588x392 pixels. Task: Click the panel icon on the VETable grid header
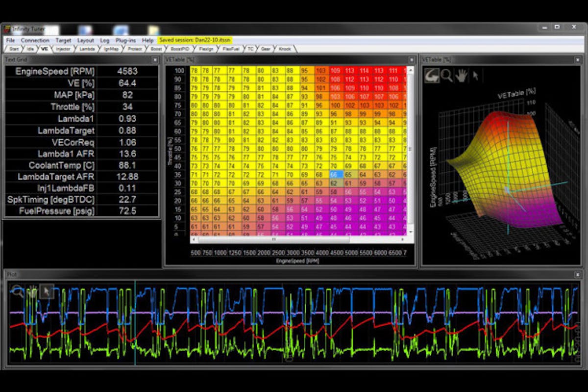(x=412, y=59)
